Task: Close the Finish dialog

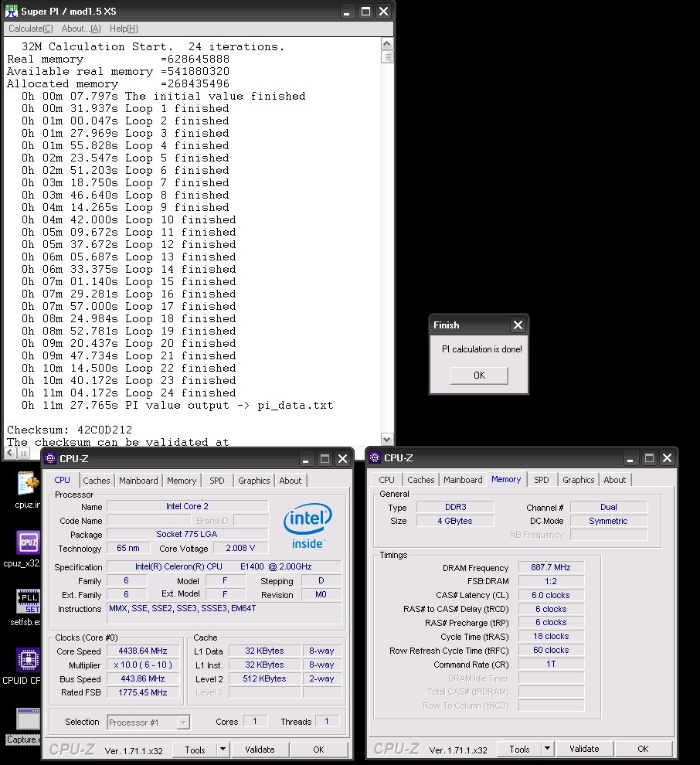Action: coord(518,325)
